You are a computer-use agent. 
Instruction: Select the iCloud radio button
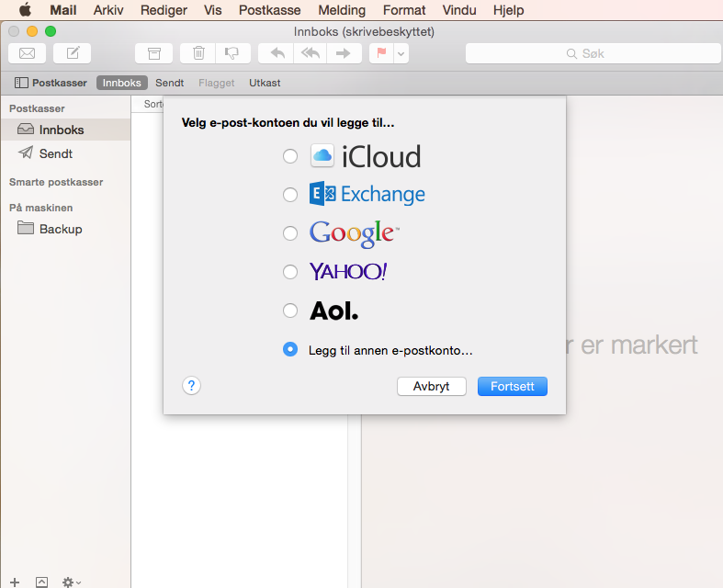pyautogui.click(x=290, y=156)
